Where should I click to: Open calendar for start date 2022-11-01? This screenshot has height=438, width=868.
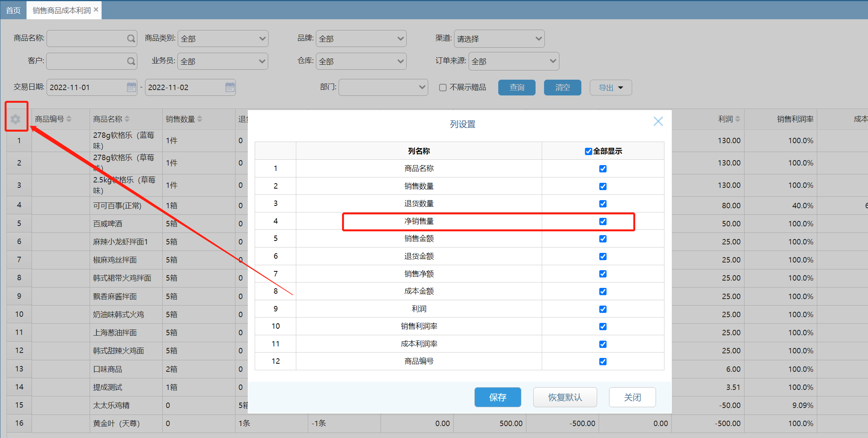tap(131, 87)
